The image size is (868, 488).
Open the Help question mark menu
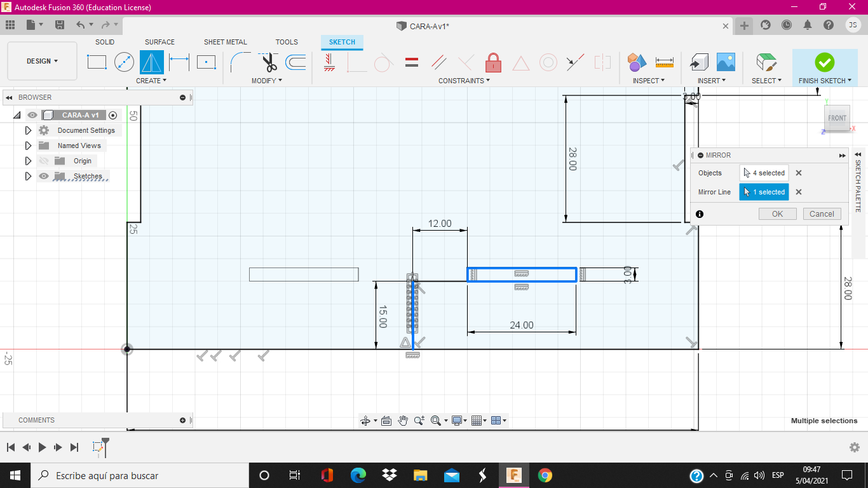tap(829, 25)
